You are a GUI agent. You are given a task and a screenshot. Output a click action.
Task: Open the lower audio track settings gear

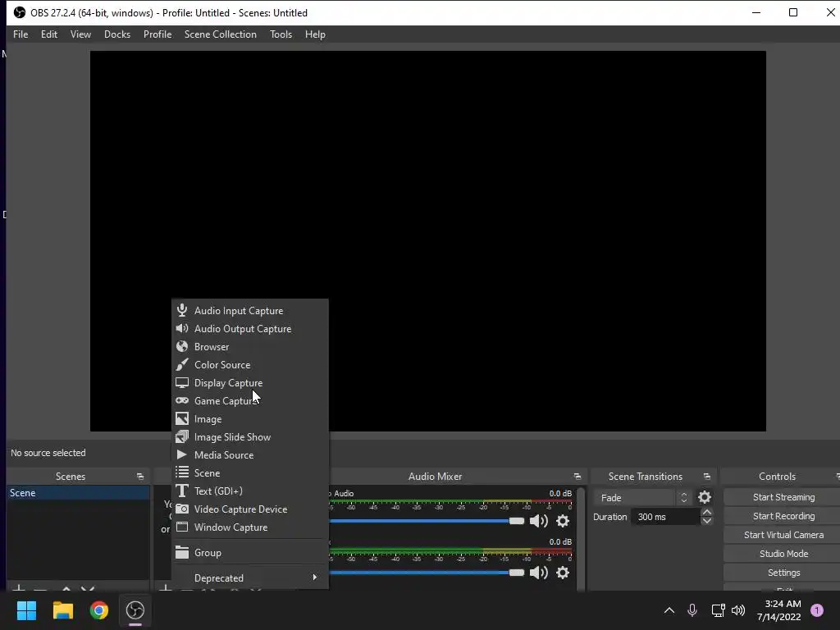point(563,572)
